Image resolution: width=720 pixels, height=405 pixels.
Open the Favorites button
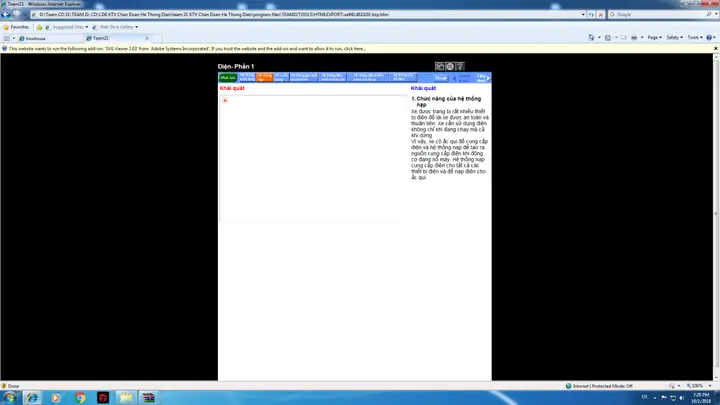coord(16,27)
